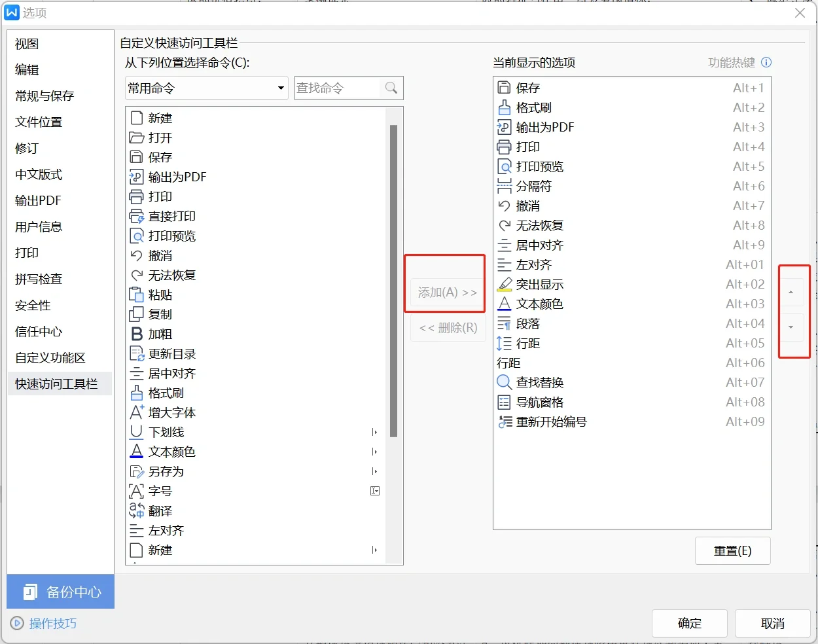The height and width of the screenshot is (644, 818).
Task: Select 输出为PDF row with Alt+3
Action: [631, 127]
